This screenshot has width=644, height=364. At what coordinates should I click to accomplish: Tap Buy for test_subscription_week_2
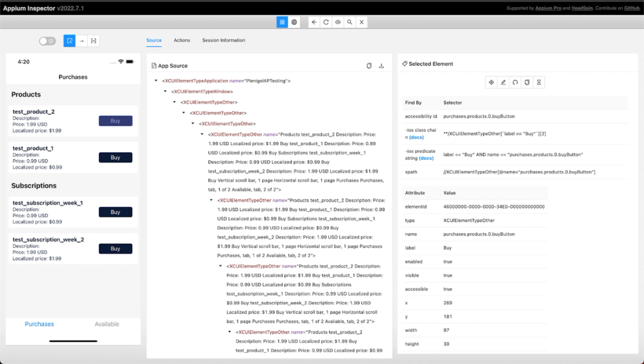tap(116, 249)
